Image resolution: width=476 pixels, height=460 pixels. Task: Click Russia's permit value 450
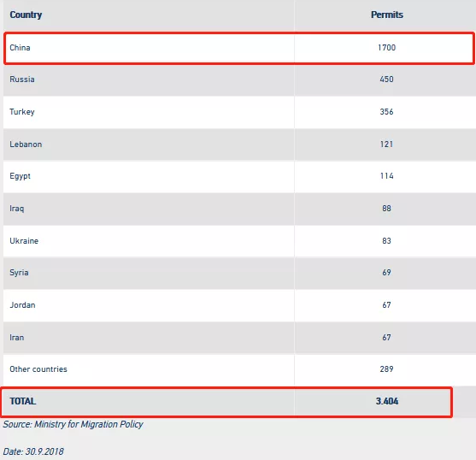pos(387,80)
